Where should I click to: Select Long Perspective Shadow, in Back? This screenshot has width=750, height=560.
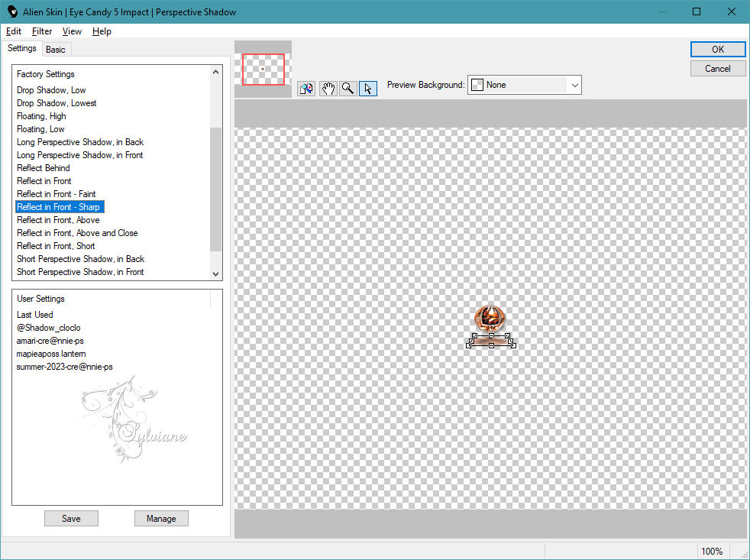[80, 141]
